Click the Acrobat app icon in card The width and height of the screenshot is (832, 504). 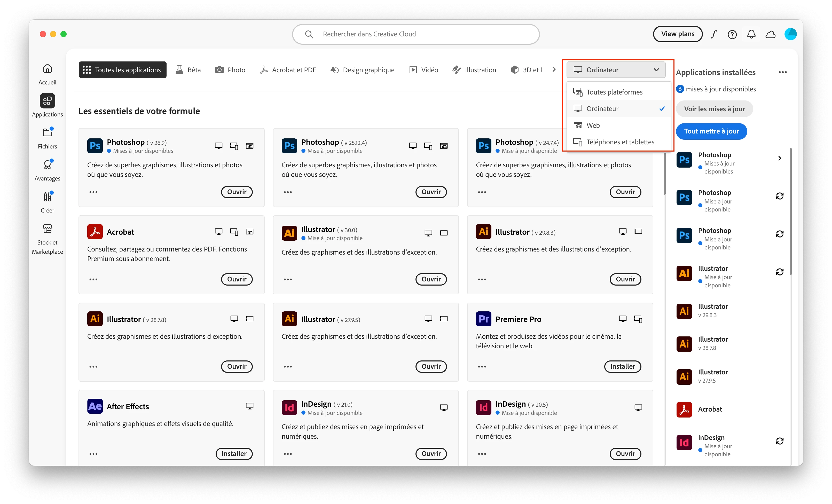95,232
